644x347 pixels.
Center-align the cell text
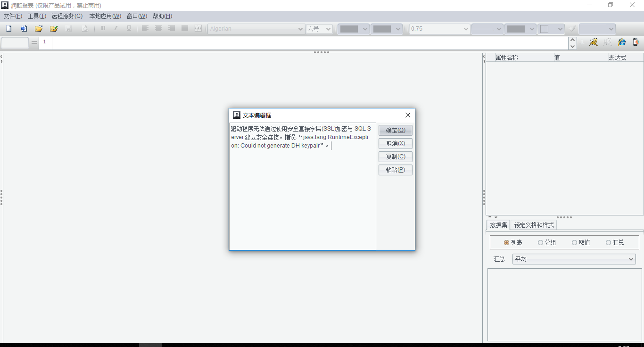[x=158, y=29]
